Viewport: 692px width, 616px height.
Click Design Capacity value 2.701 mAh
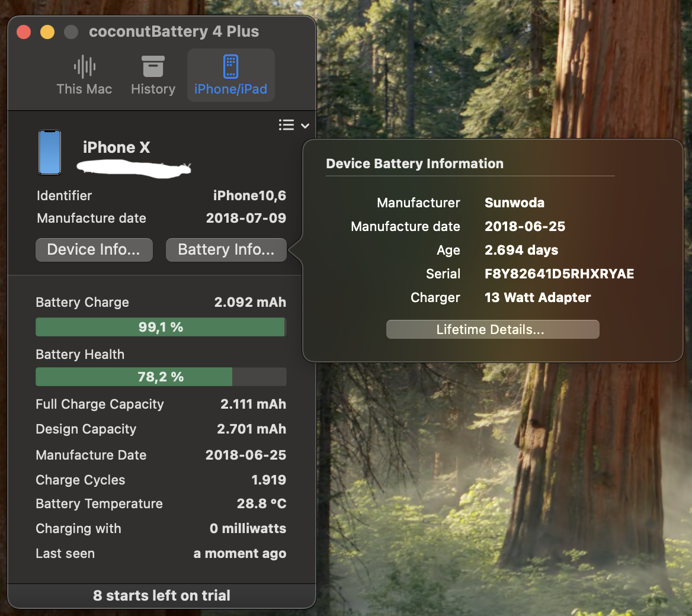[x=252, y=429]
